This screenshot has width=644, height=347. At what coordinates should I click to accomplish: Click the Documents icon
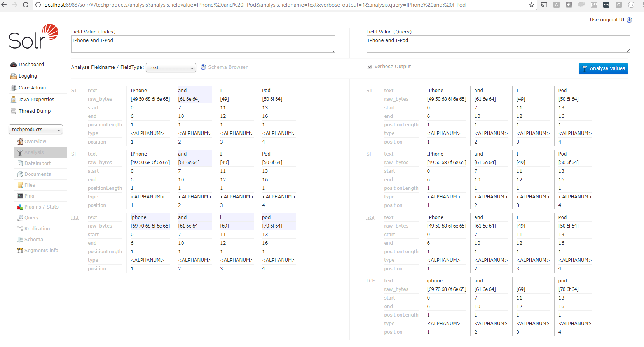tap(20, 174)
